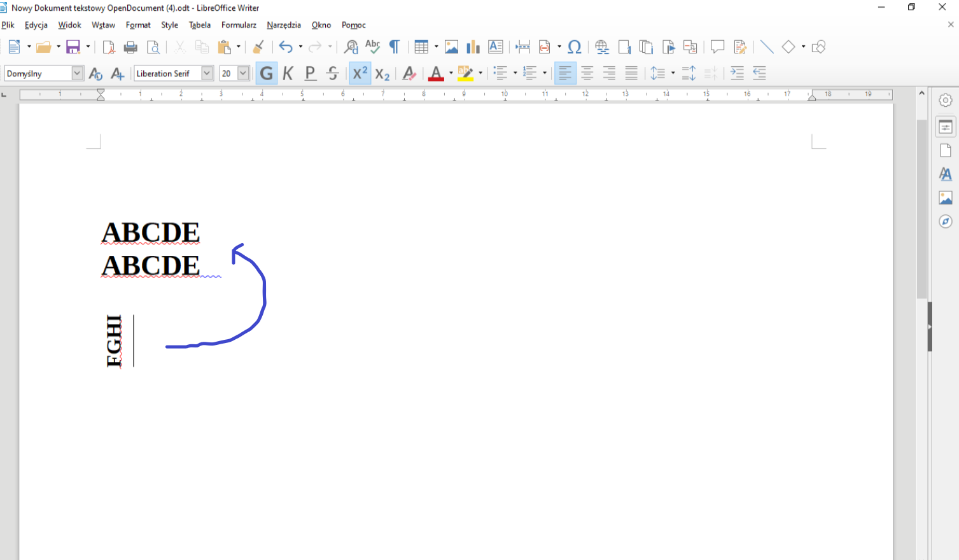
Task: Click the Clone Formatting paintbrush icon
Action: [x=258, y=47]
